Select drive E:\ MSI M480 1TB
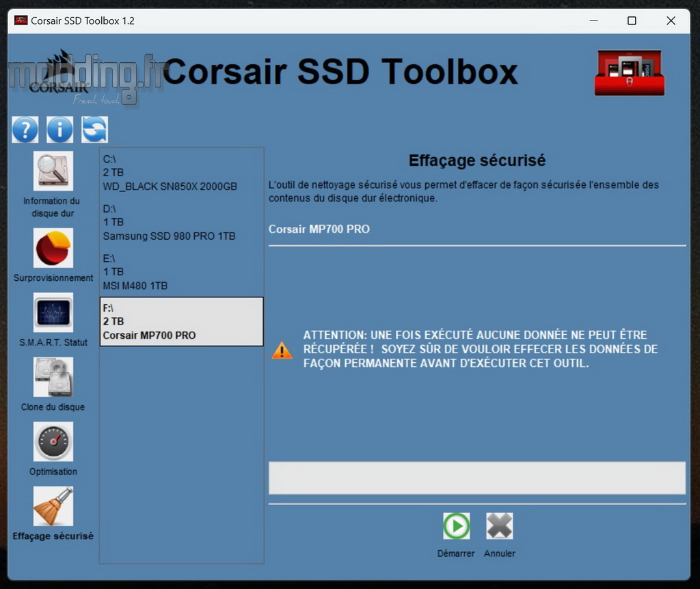This screenshot has width=700, height=589. (x=181, y=272)
